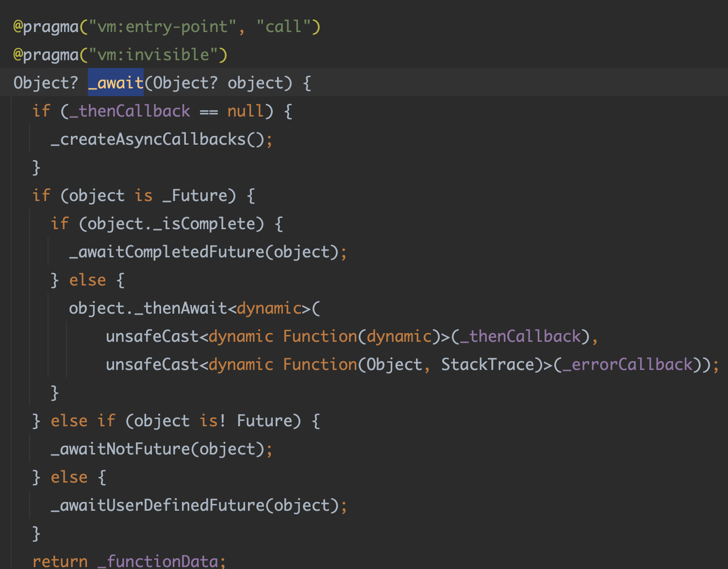The height and width of the screenshot is (569, 728).
Task: Click _thenCallback inside unsafeCast argument
Action: [x=520, y=336]
